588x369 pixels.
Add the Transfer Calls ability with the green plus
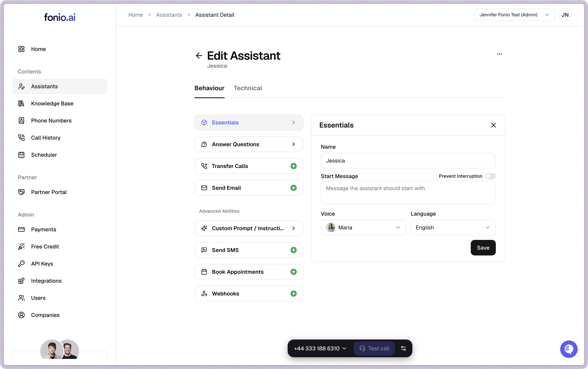point(293,166)
